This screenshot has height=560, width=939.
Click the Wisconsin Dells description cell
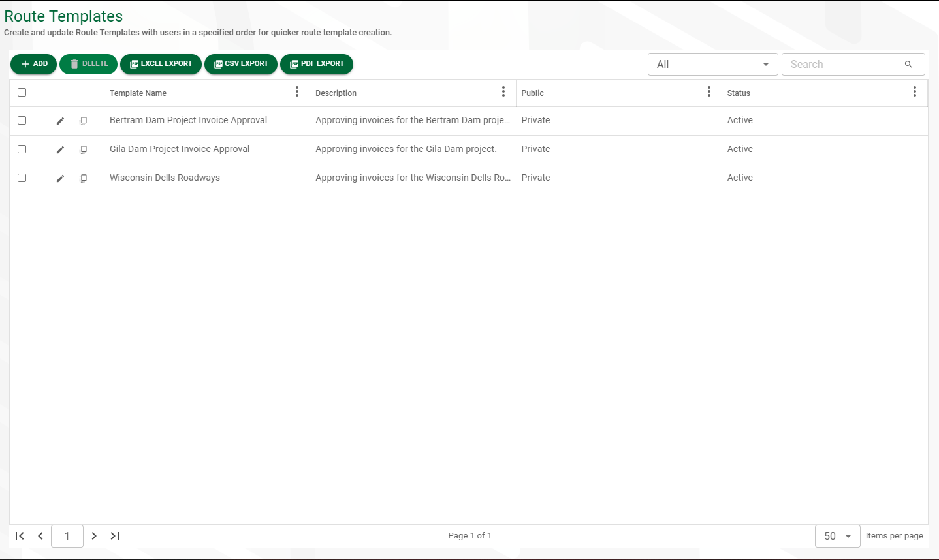[x=413, y=178]
